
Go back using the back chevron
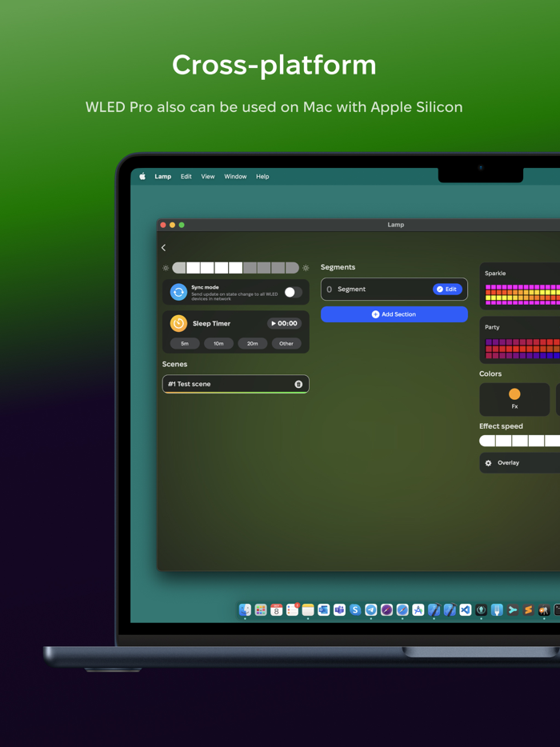163,248
